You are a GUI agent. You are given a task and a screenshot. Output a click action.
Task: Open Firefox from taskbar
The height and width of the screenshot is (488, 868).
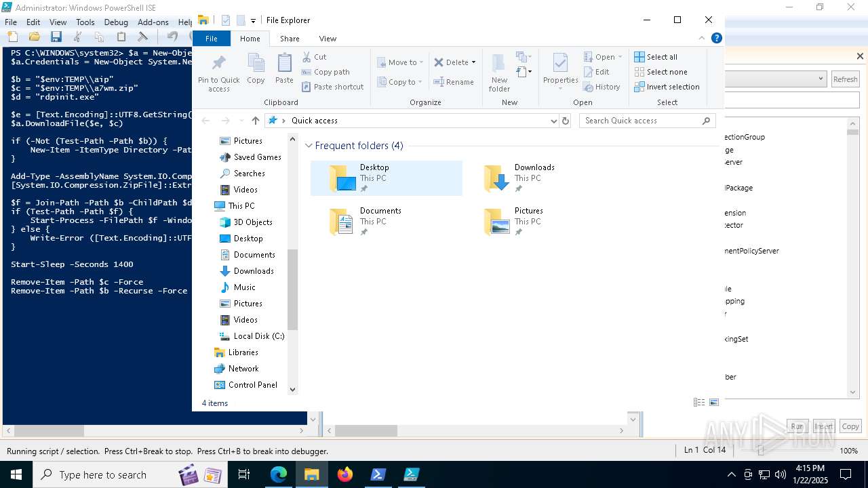[345, 474]
